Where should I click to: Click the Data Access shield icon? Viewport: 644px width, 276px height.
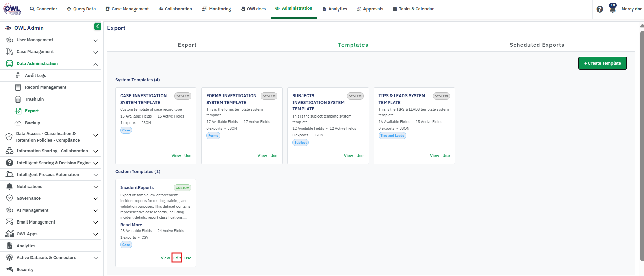pos(9,137)
